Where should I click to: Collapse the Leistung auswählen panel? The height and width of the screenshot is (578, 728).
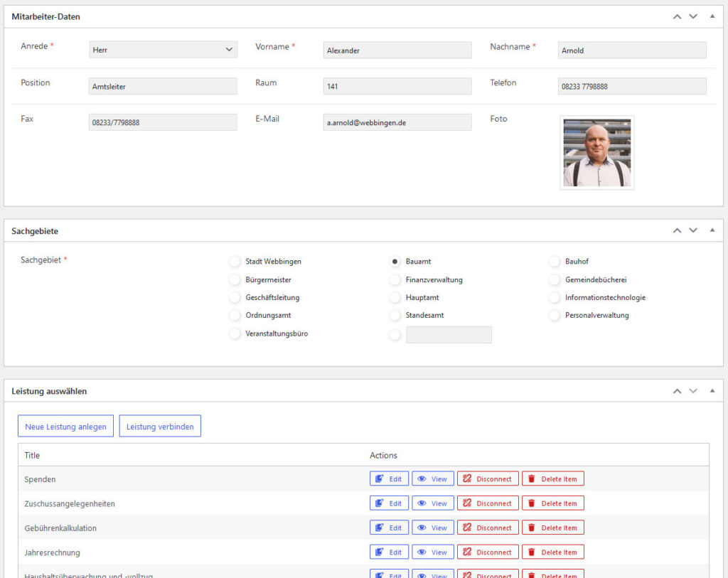click(712, 391)
